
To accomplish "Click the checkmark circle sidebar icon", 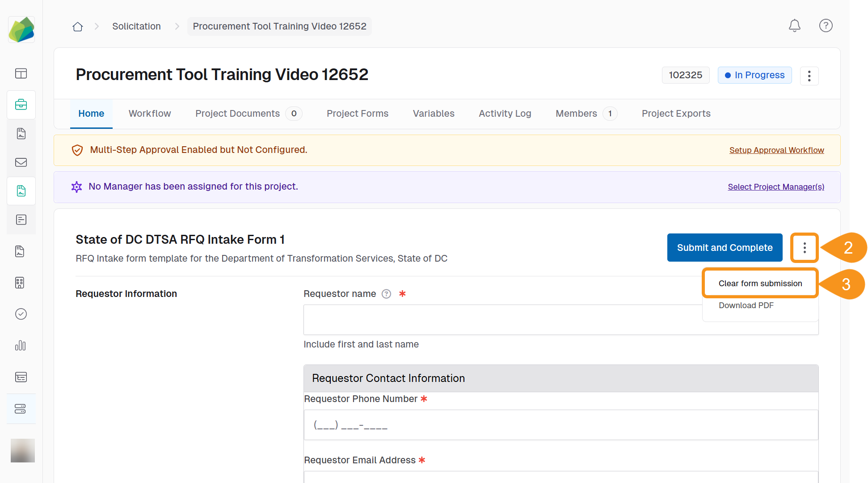I will pyautogui.click(x=21, y=314).
